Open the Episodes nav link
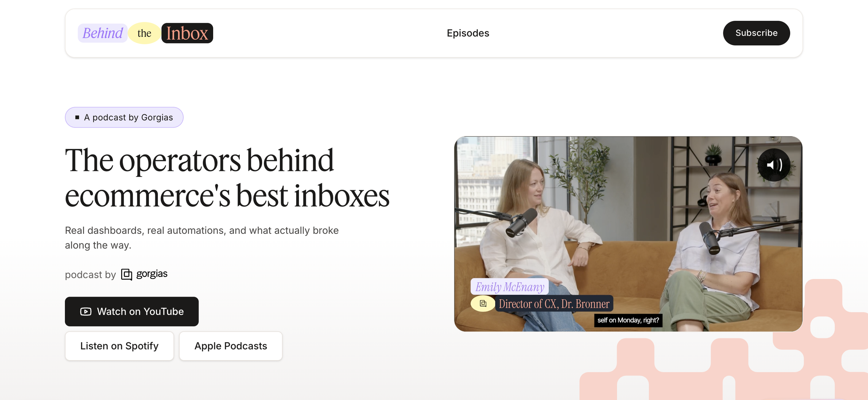The image size is (868, 400). 468,33
